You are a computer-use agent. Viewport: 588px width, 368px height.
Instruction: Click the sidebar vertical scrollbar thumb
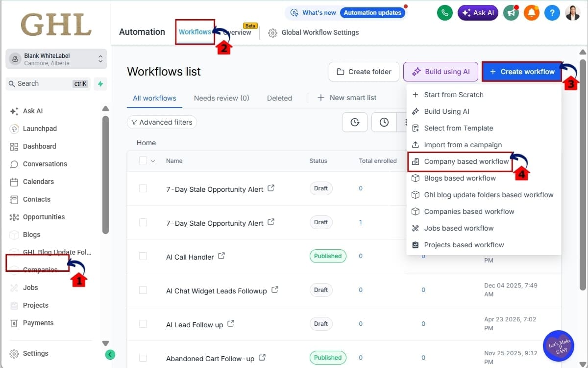pos(105,175)
